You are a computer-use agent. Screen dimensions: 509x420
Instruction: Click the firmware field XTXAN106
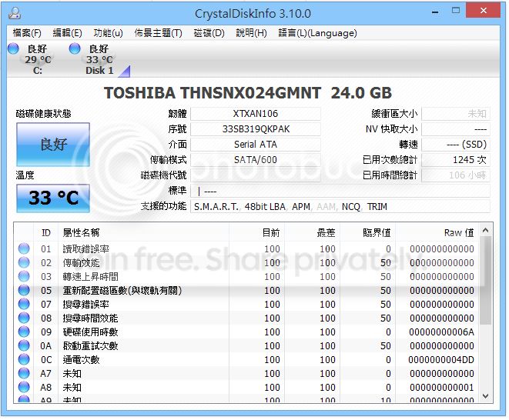pos(256,114)
